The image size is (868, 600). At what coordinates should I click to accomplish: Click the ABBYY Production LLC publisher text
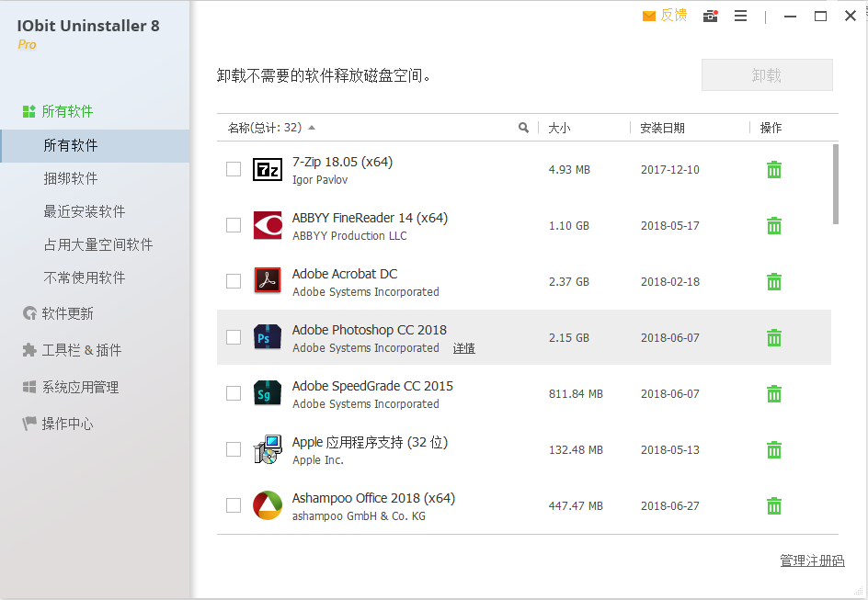(x=349, y=235)
